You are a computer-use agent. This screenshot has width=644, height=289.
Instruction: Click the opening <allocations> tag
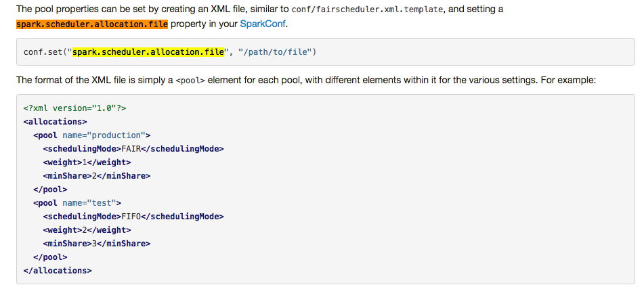coord(55,121)
